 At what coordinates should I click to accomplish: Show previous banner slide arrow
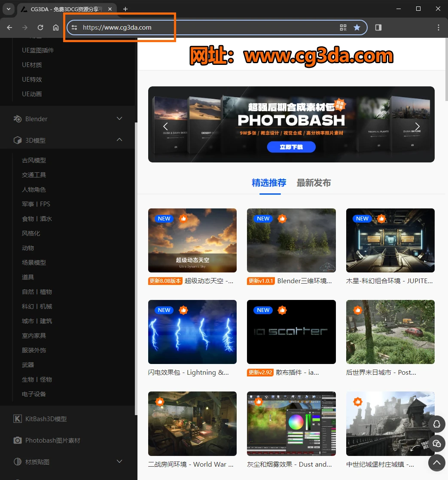point(165,126)
